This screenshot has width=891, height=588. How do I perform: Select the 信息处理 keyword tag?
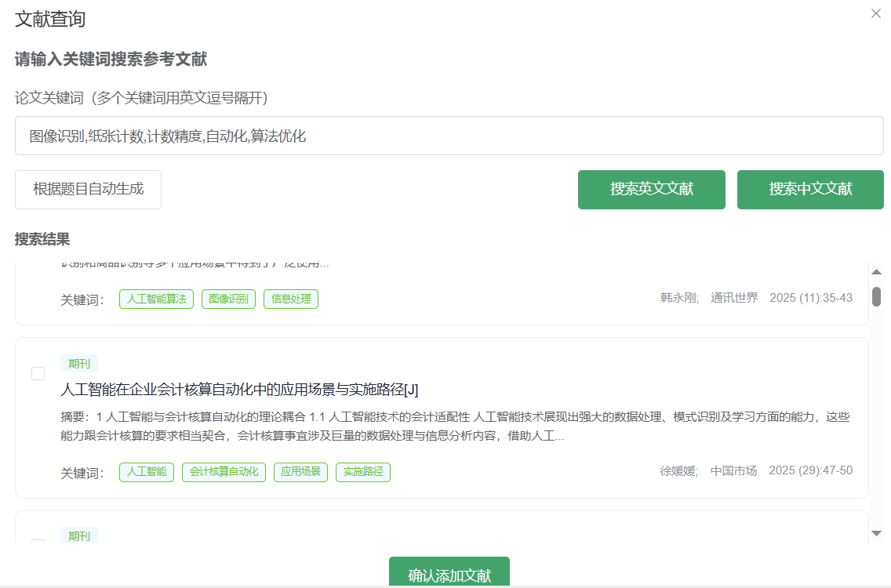[290, 299]
